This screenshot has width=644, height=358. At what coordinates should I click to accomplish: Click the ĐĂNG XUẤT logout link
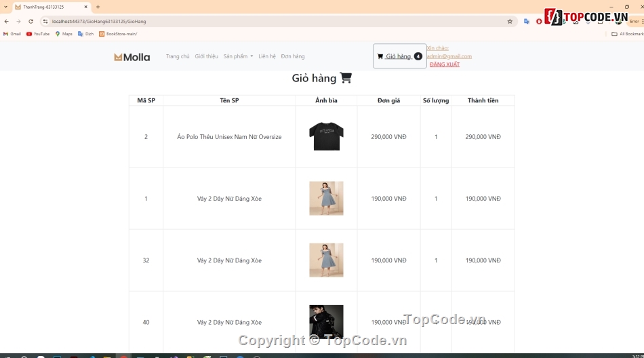click(x=445, y=64)
